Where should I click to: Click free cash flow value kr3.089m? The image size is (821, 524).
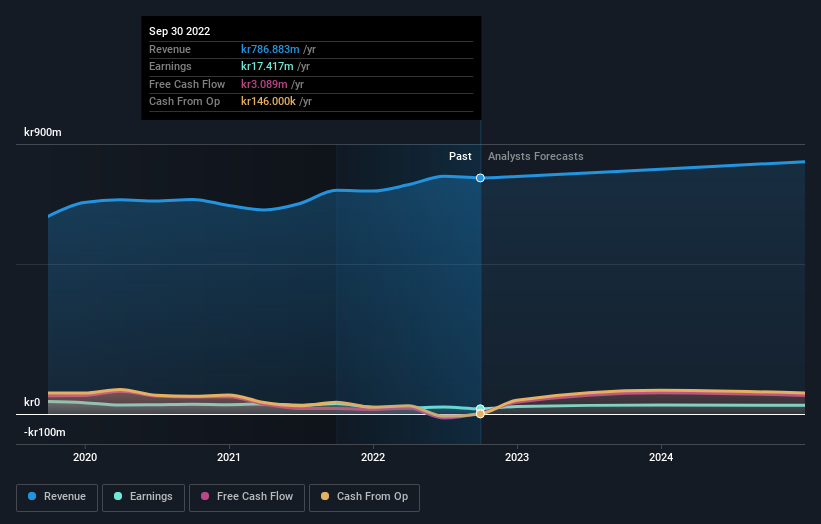264,84
